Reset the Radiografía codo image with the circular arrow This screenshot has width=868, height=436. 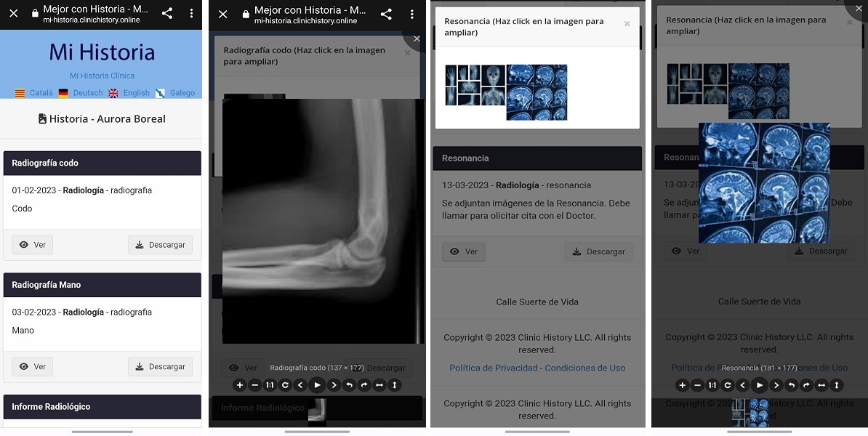(285, 385)
